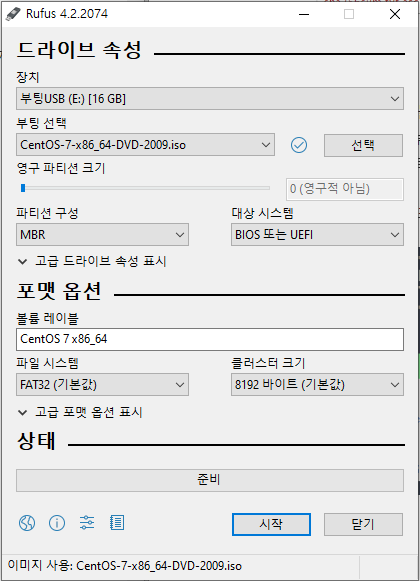Click the persistent partition size slider handle
The image size is (420, 581).
(23, 188)
